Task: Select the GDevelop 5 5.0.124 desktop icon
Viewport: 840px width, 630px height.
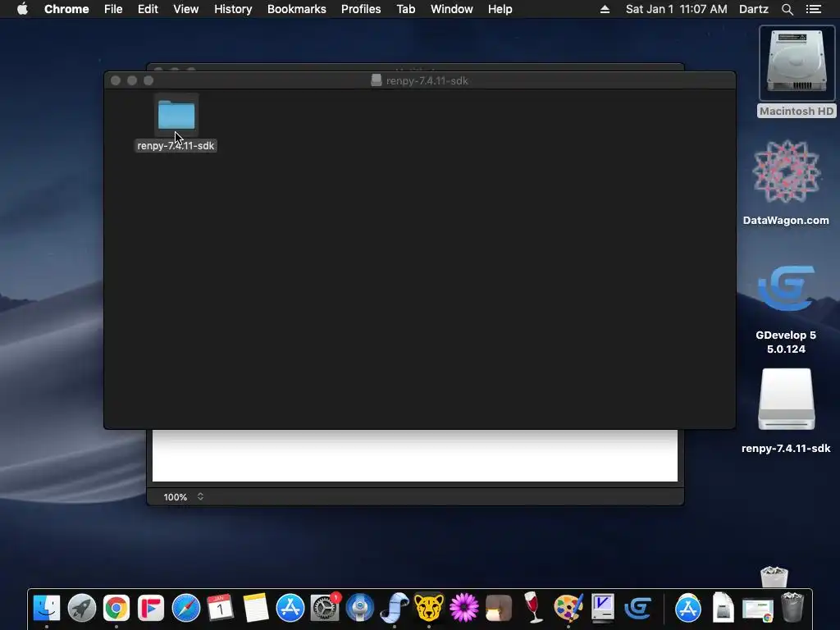Action: [x=786, y=309]
